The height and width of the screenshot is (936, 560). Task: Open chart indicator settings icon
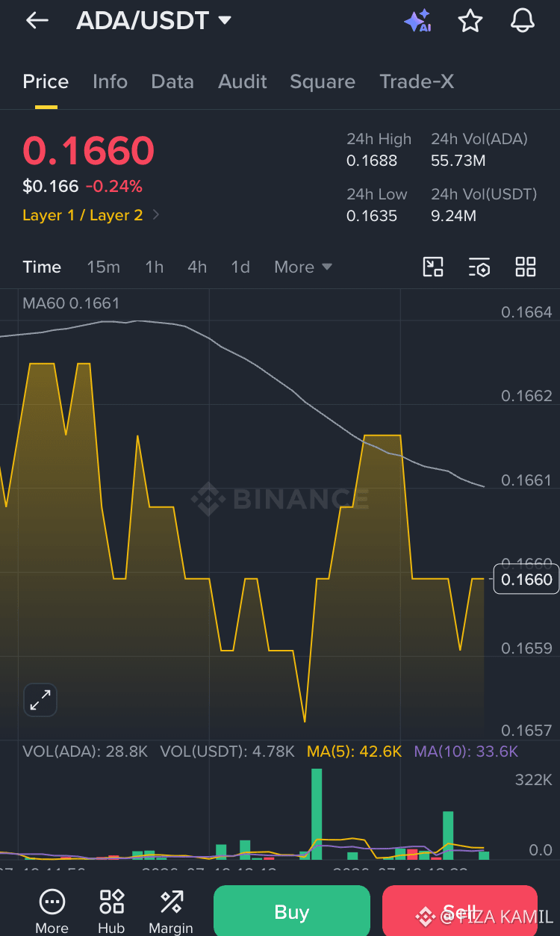(x=479, y=267)
